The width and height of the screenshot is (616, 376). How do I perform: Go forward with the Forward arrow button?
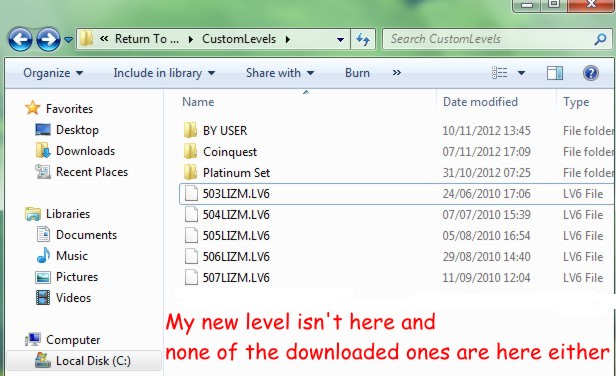pyautogui.click(x=48, y=39)
